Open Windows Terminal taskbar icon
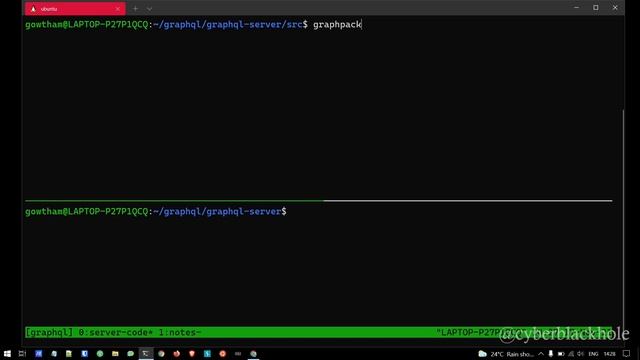The height and width of the screenshot is (360, 640). coord(146,354)
